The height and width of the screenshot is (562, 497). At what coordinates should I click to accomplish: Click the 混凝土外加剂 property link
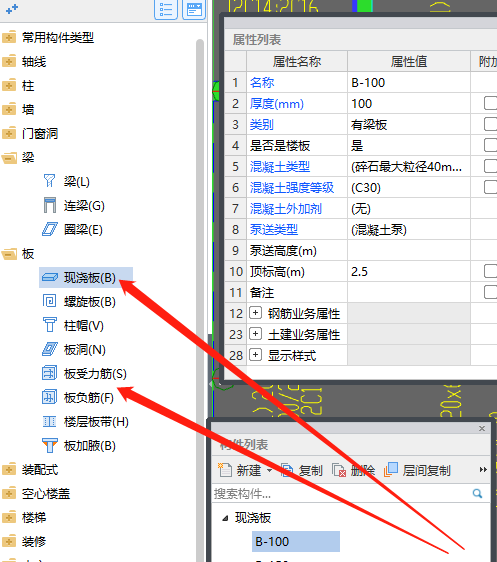tap(286, 208)
